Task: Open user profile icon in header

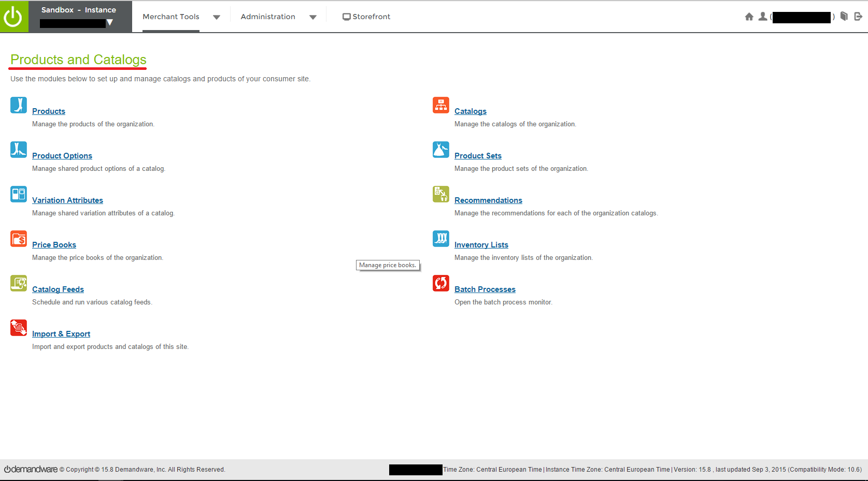Action: 763,17
